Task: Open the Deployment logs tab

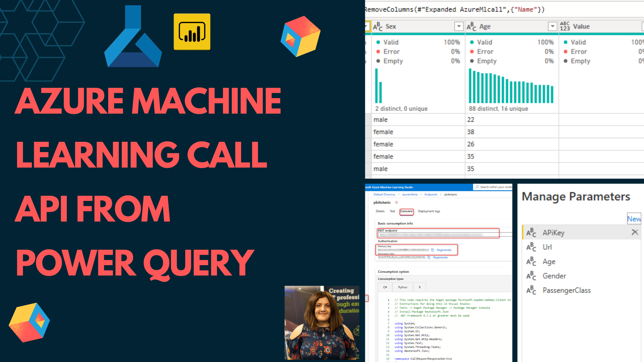Action: click(x=429, y=212)
